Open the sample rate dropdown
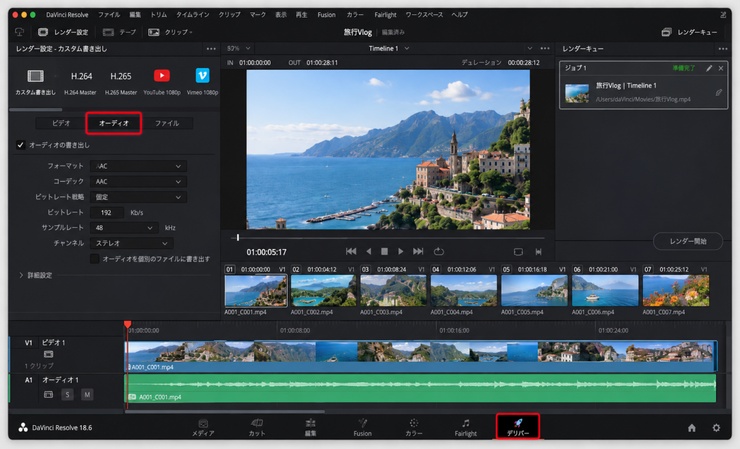 (x=124, y=228)
